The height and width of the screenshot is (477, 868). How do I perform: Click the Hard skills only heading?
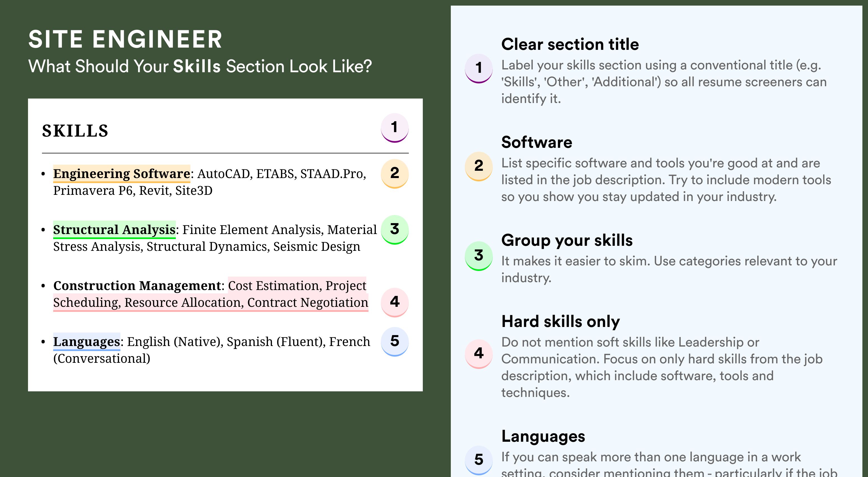(560, 321)
